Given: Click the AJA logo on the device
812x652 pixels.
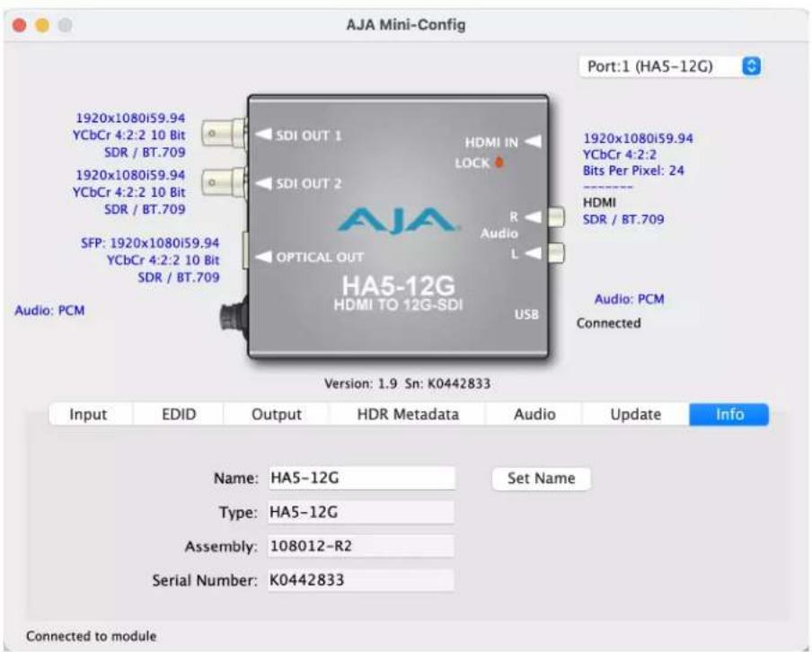Looking at the screenshot, I should [x=398, y=221].
